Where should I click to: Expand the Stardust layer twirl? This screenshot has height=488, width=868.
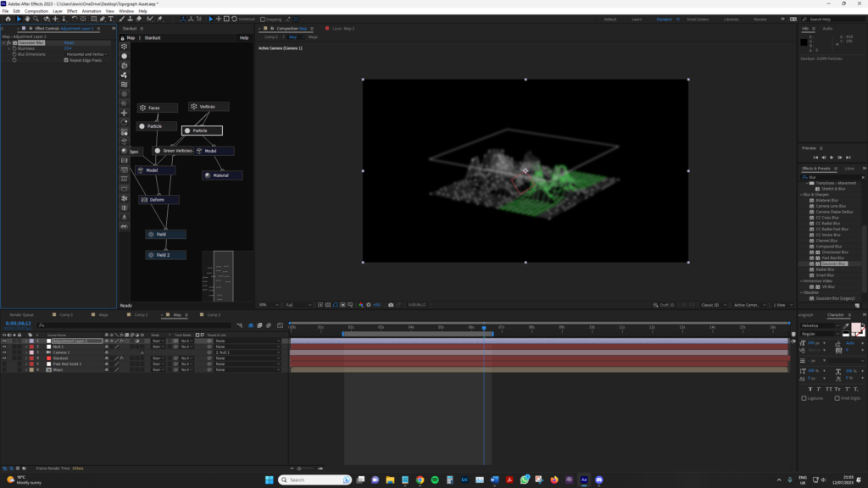point(26,358)
